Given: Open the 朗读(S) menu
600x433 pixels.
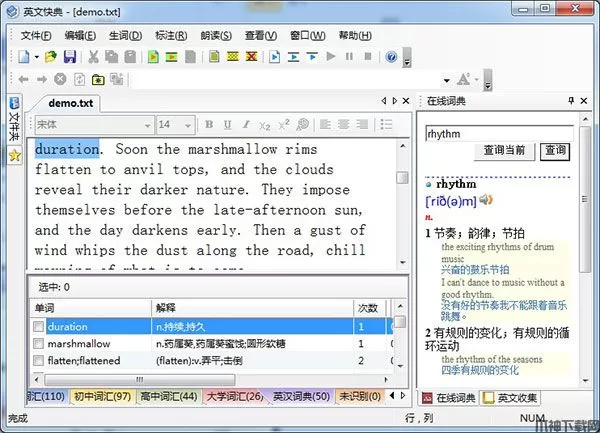Looking at the screenshot, I should 216,36.
